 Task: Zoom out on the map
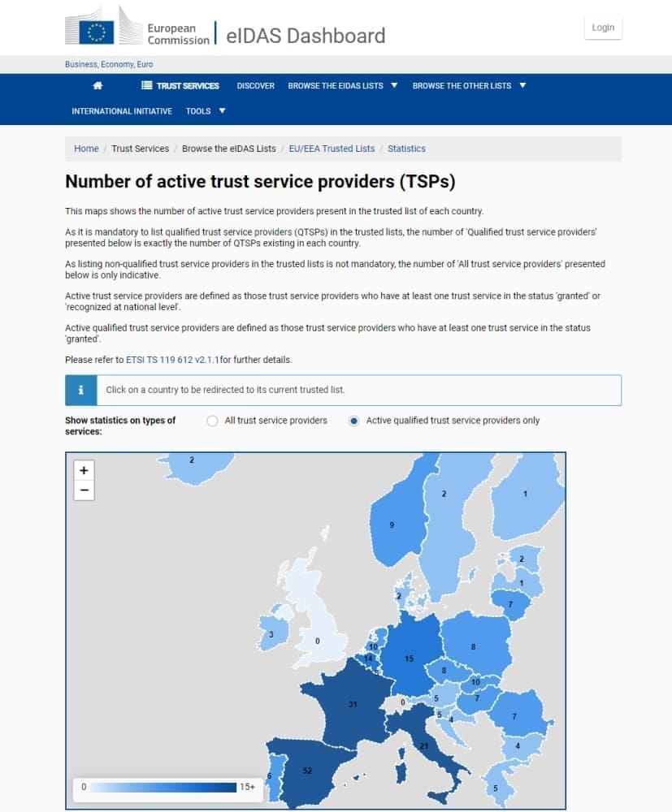point(84,490)
